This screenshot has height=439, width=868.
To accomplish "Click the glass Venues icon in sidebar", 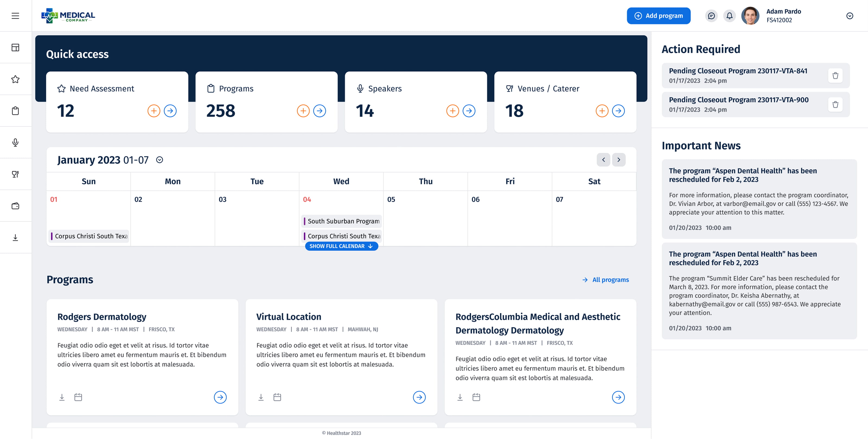I will (x=15, y=174).
